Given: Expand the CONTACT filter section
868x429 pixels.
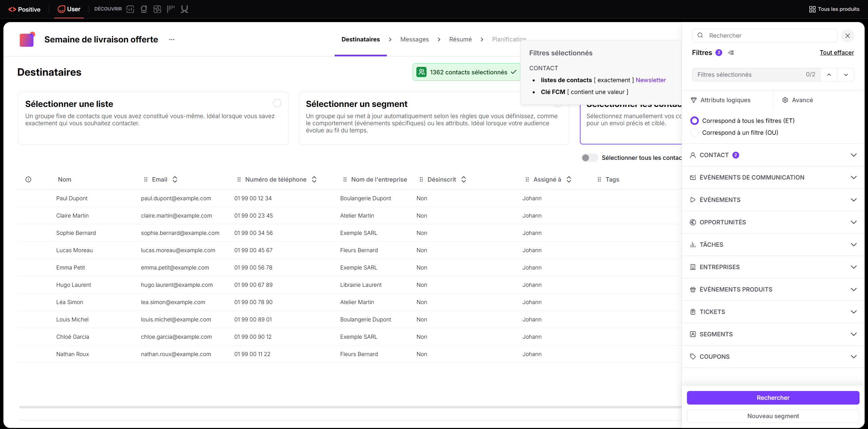Looking at the screenshot, I should point(773,155).
